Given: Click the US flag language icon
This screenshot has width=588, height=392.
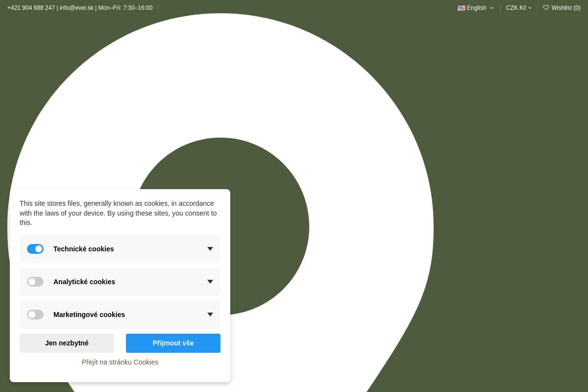Looking at the screenshot, I should pos(462,8).
